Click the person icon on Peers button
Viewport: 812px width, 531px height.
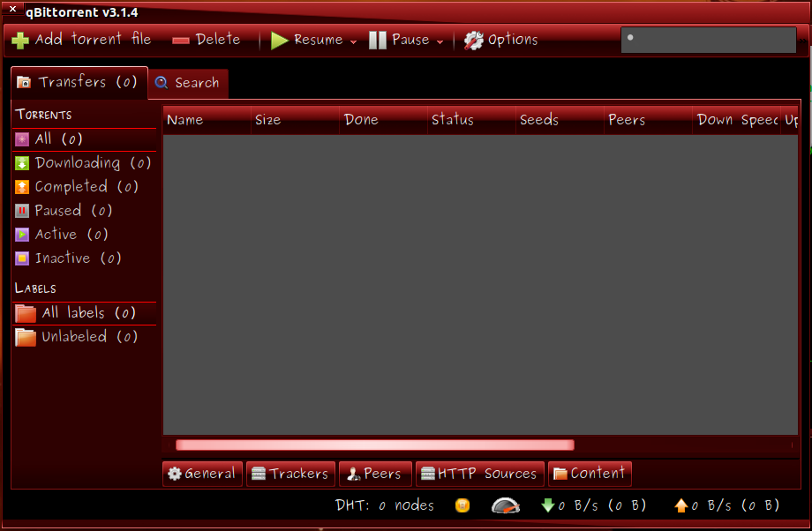(354, 474)
